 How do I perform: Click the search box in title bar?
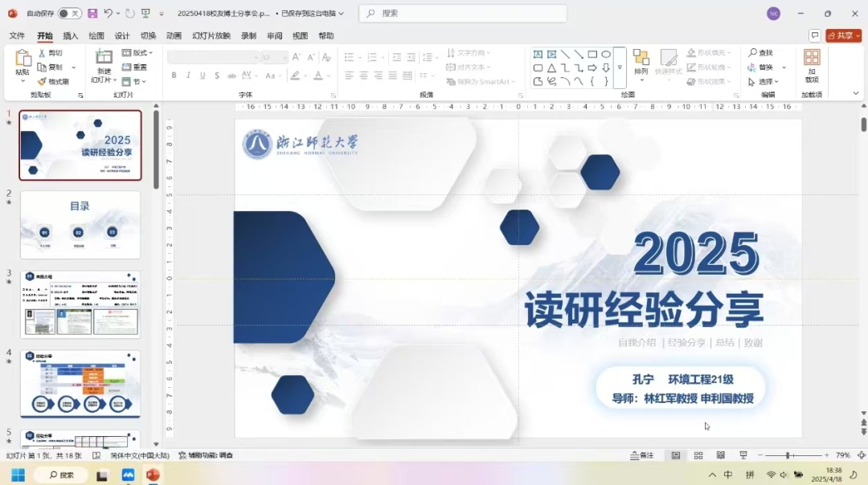coord(463,14)
